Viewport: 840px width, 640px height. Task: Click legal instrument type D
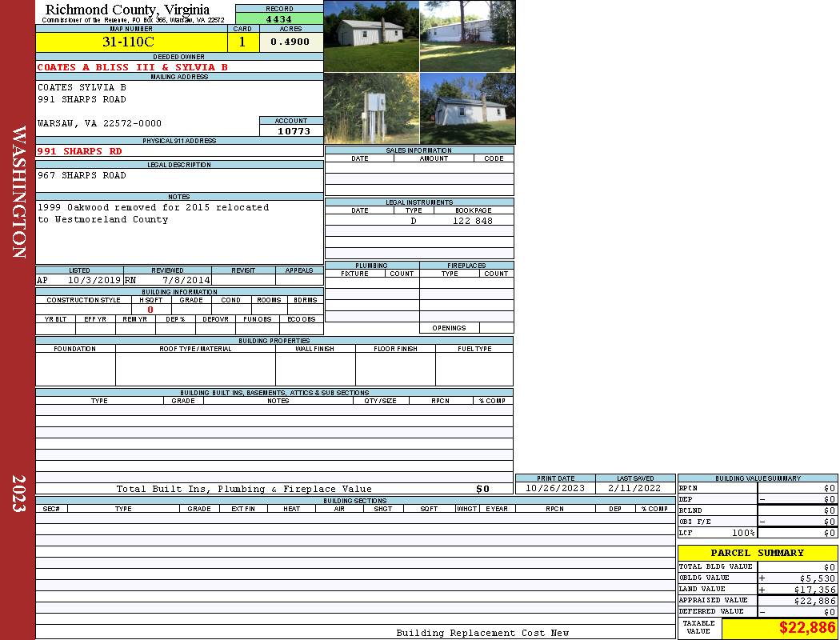coord(414,221)
